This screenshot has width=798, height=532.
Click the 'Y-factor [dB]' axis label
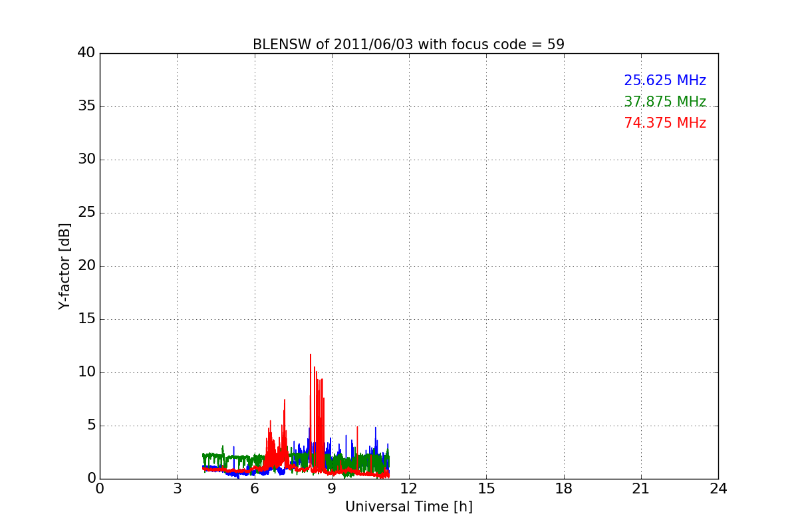click(65, 266)
